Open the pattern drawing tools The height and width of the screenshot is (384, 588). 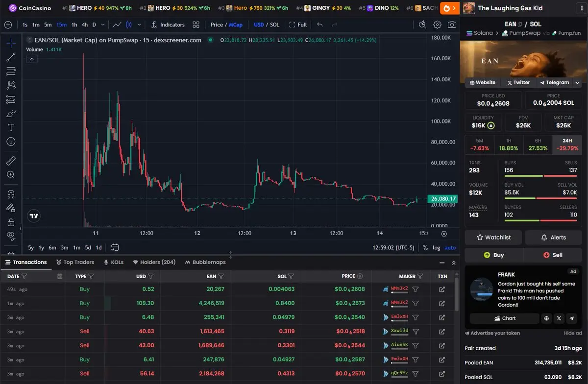(x=11, y=85)
